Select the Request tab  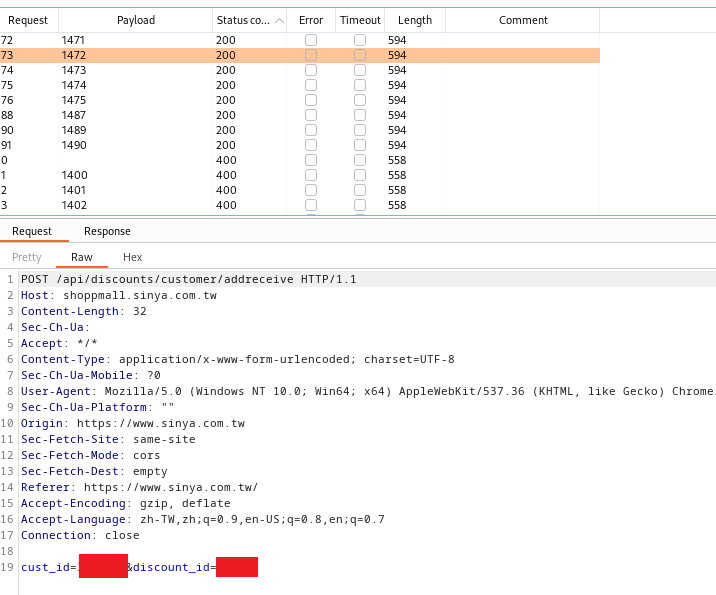tap(32, 231)
